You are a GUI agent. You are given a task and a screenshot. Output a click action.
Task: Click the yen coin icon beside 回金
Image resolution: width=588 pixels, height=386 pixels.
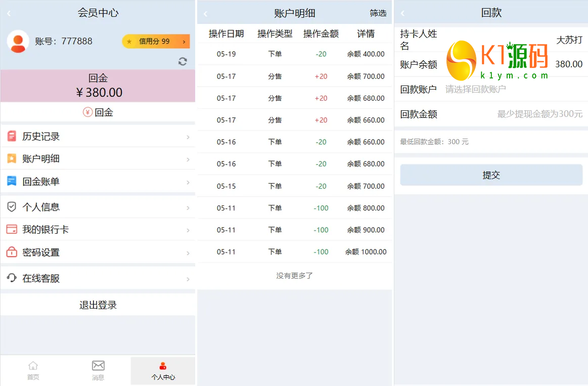[x=88, y=112]
